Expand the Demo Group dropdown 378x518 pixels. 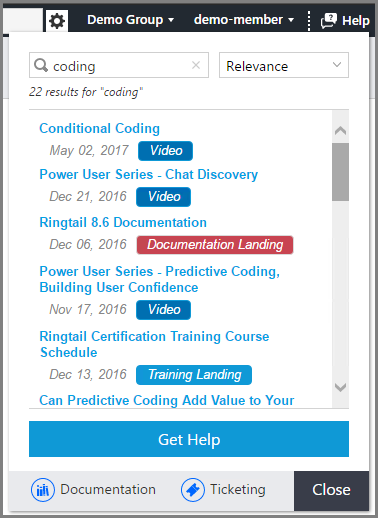(x=130, y=20)
